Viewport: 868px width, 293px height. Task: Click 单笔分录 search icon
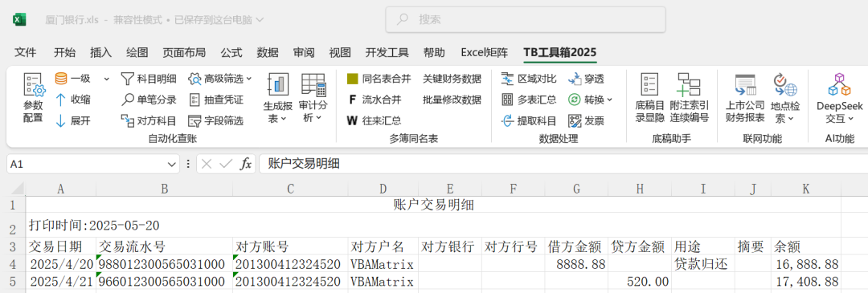pyautogui.click(x=128, y=100)
